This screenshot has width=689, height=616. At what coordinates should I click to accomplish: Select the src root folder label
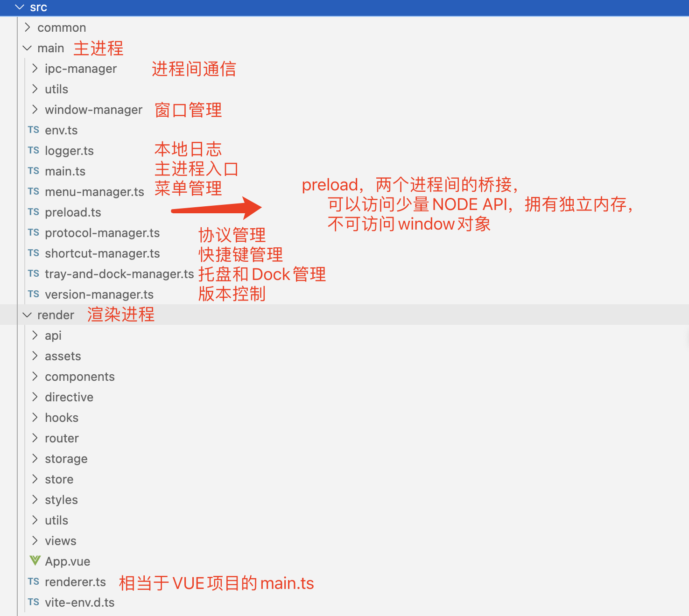tap(38, 7)
